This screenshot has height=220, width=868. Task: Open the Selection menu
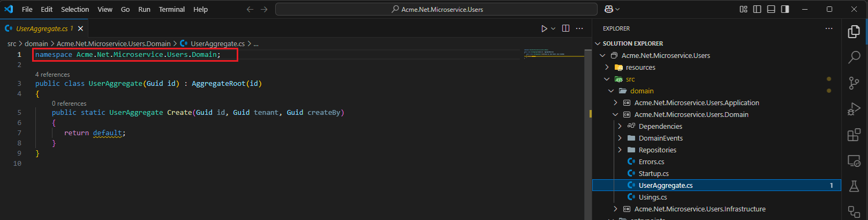[75, 9]
